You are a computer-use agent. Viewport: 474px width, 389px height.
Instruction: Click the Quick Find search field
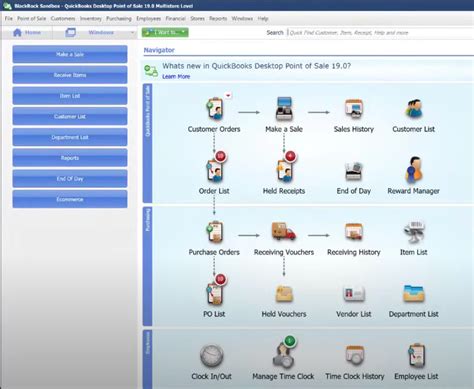pos(380,33)
